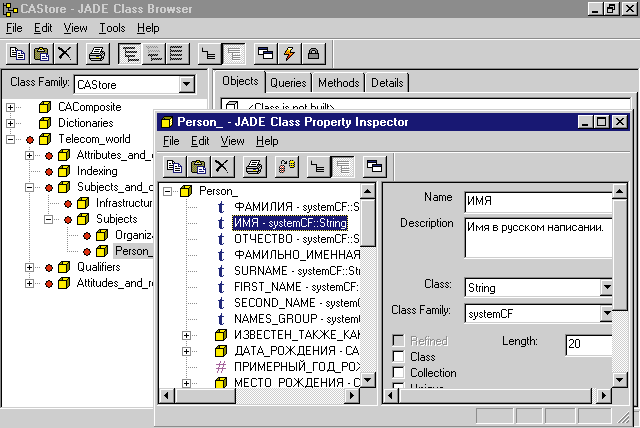Click the Copy icon in Class Browser toolbar
This screenshot has height=428, width=640.
coord(18,54)
